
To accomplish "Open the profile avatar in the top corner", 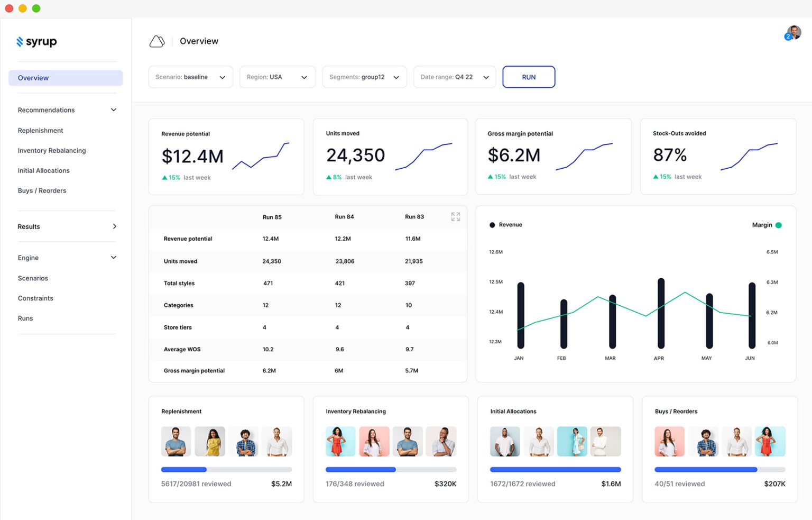I will [x=793, y=32].
